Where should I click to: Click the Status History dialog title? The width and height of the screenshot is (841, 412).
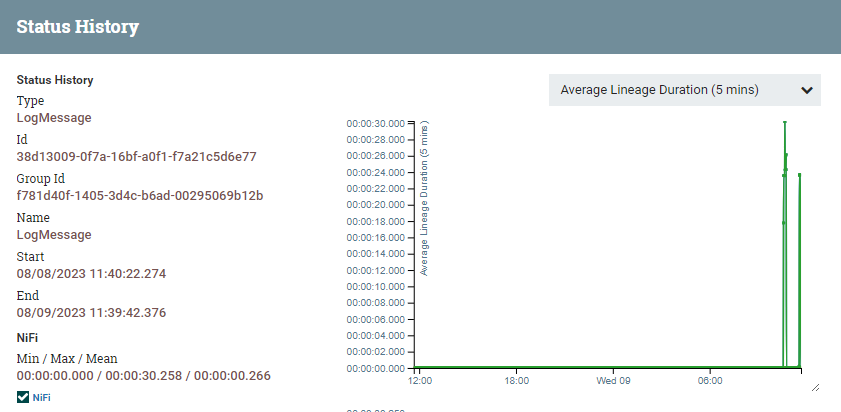click(78, 26)
